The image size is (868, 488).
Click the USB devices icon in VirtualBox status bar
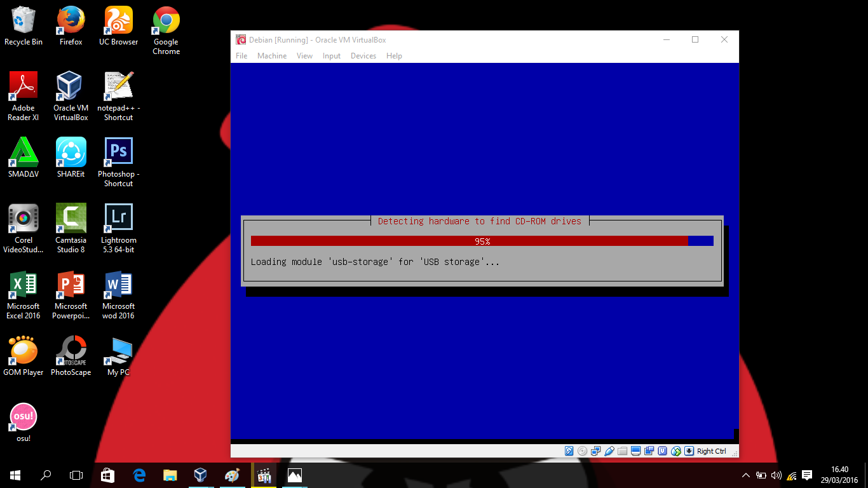pyautogui.click(x=609, y=451)
